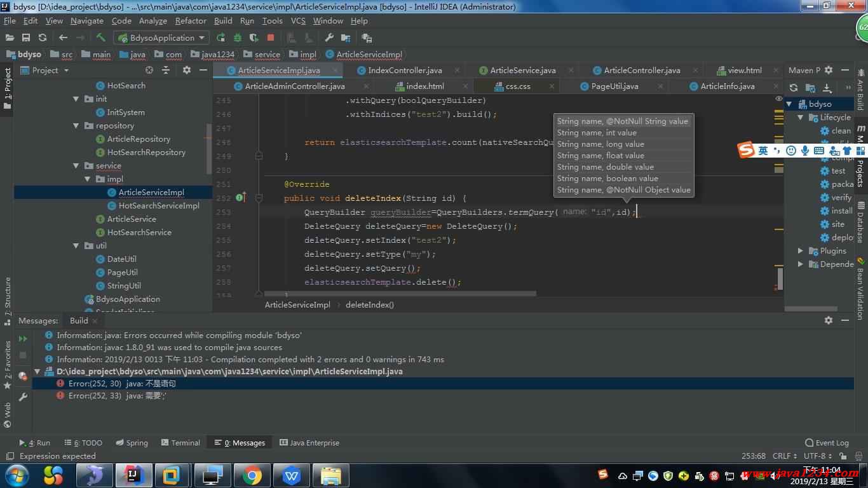Viewport: 868px width, 488px height.
Task: Click Collapse All icon in Project panel
Action: [166, 70]
